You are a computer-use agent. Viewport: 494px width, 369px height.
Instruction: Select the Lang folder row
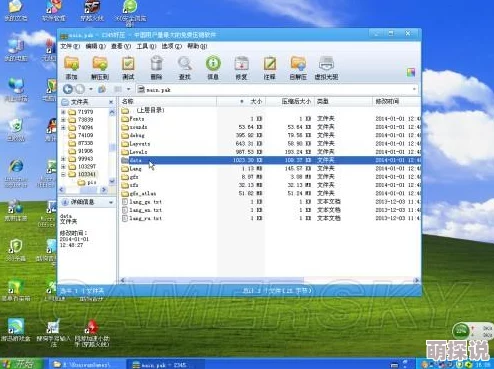(x=270, y=169)
